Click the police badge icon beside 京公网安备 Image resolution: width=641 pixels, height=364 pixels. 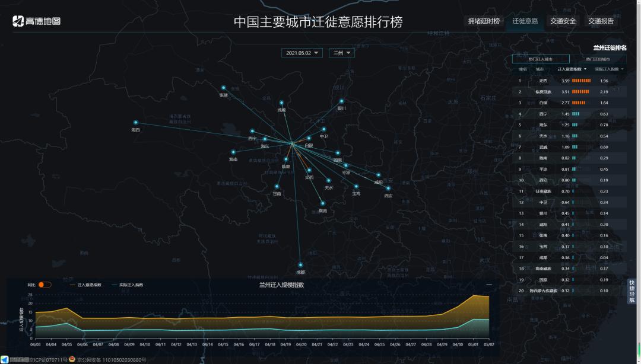72,359
